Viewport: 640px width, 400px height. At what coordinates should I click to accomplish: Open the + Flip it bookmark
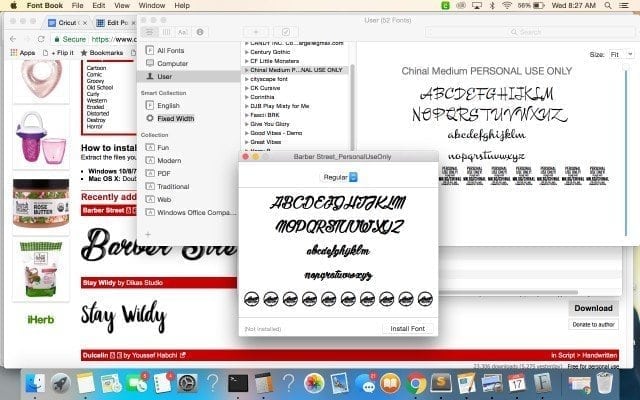tap(58, 53)
